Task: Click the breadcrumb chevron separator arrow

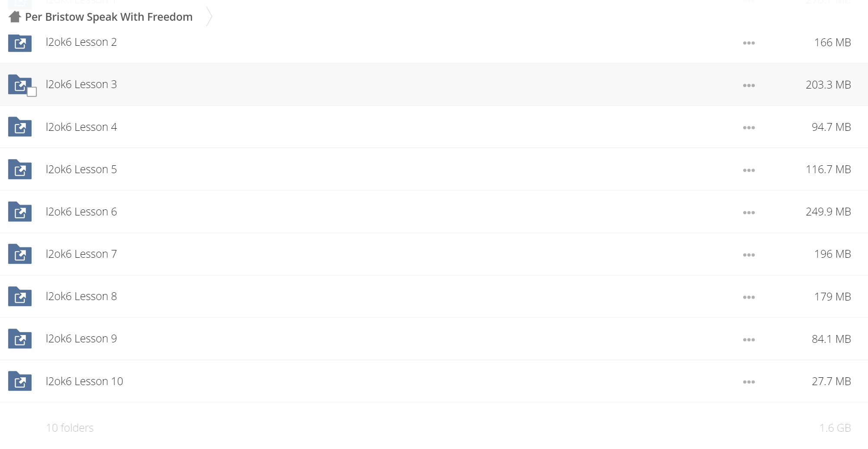Action: coord(209,16)
